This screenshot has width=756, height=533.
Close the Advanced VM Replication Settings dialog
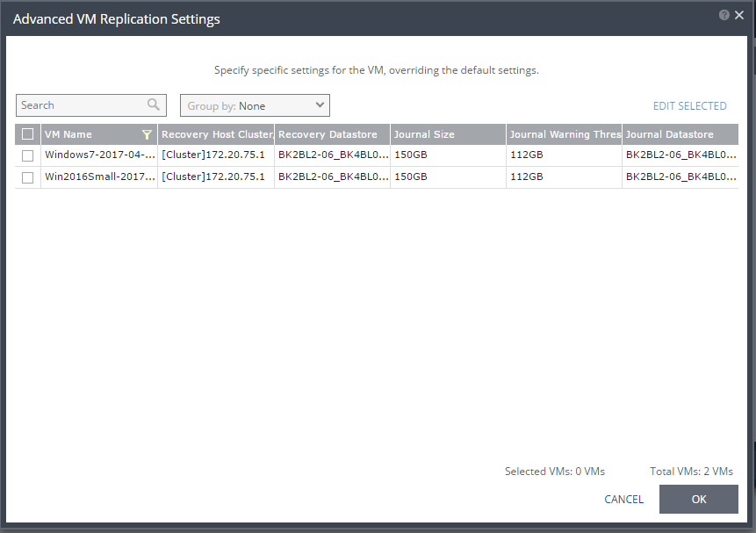click(739, 15)
